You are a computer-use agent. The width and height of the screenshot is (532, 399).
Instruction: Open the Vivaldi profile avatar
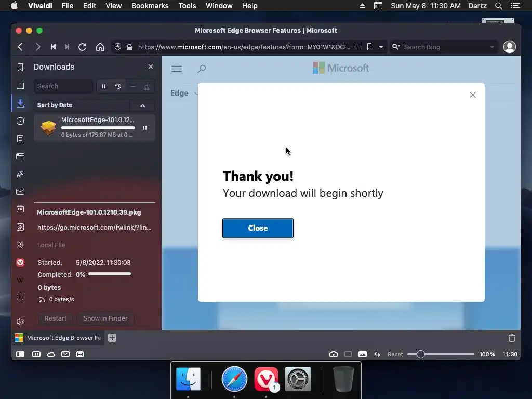tap(509, 47)
